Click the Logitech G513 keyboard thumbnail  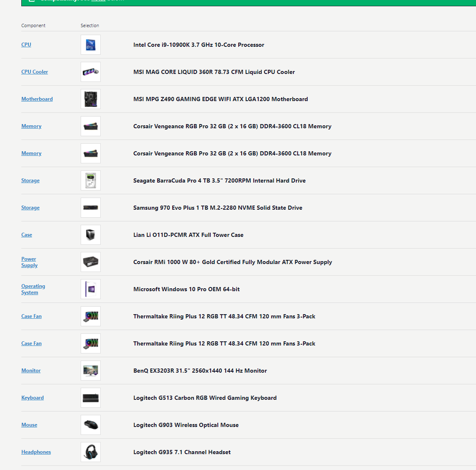[x=91, y=398]
